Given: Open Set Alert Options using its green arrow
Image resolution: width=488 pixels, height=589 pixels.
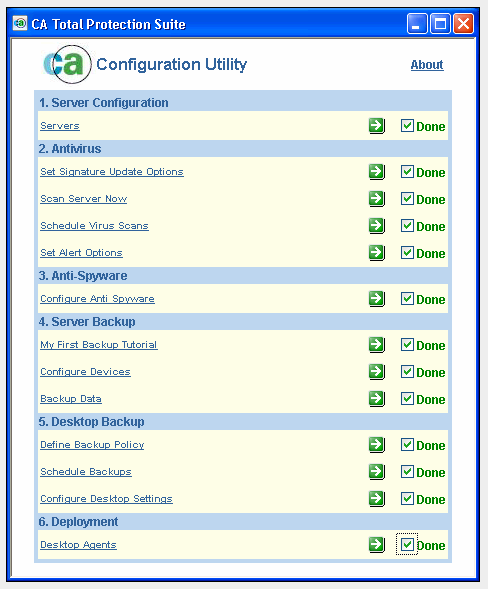Looking at the screenshot, I should 377,253.
